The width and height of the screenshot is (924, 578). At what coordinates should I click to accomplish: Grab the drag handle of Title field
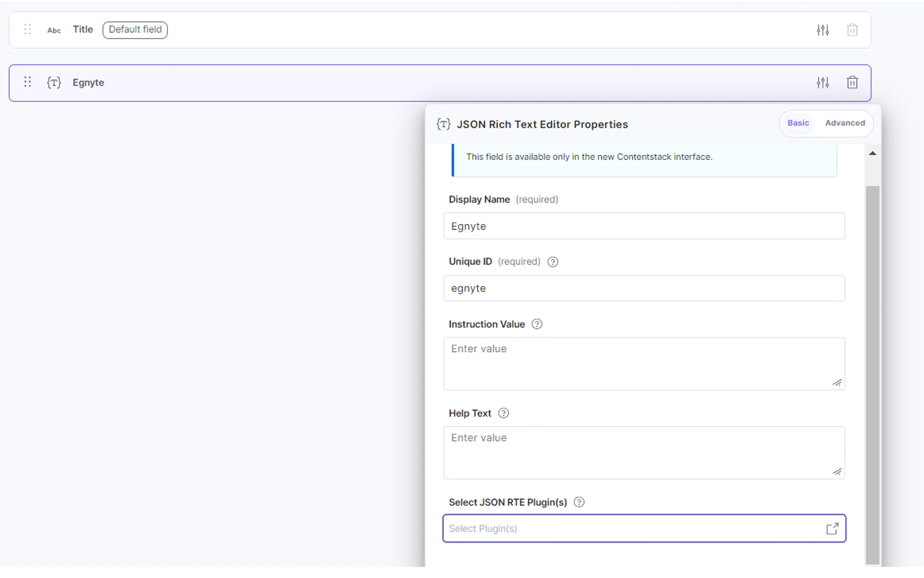pyautogui.click(x=28, y=29)
